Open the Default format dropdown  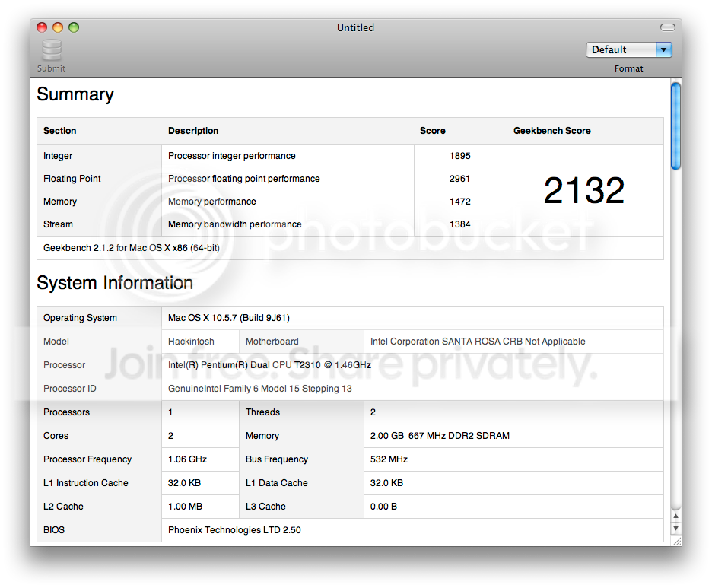[628, 49]
